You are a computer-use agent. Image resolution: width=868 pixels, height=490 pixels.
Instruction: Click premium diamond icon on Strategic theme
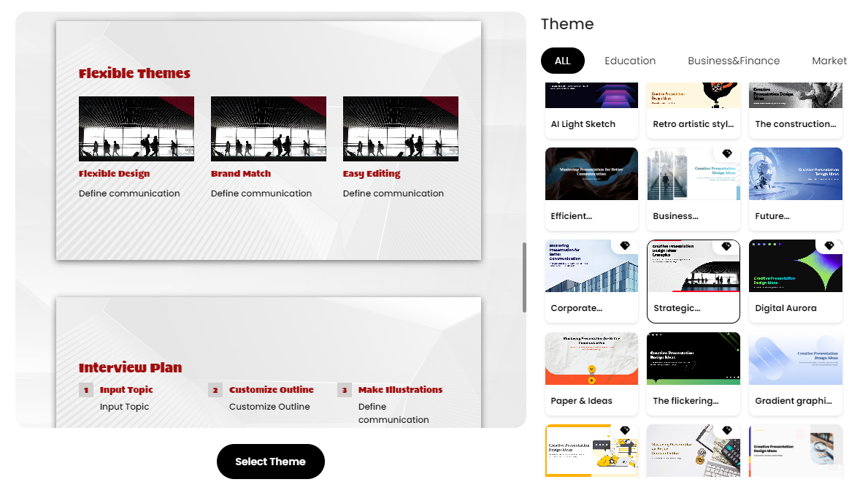pyautogui.click(x=727, y=246)
